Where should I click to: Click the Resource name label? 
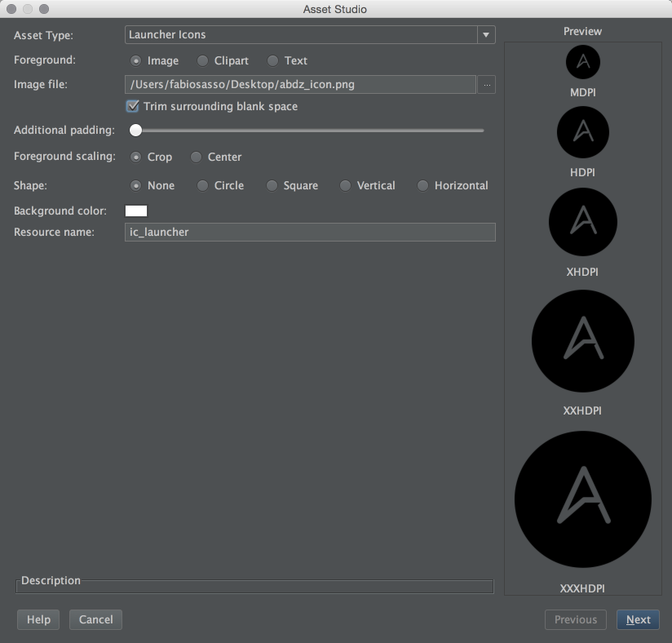point(54,232)
